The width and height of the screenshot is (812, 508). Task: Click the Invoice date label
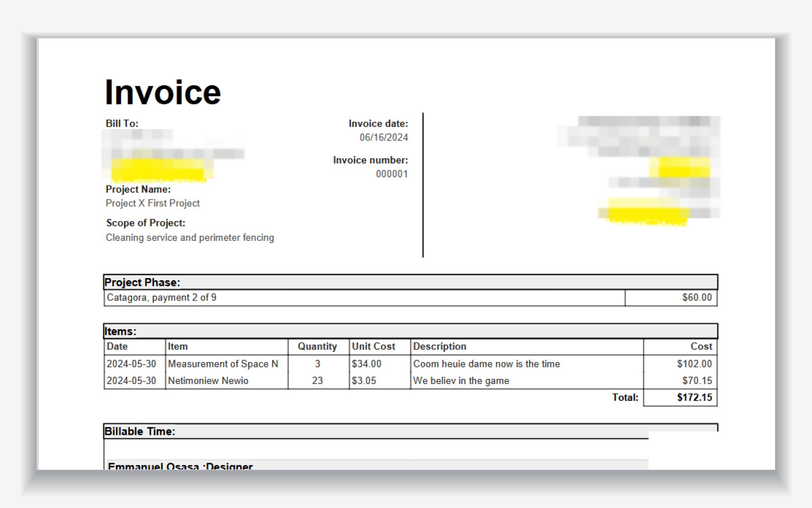pos(378,123)
